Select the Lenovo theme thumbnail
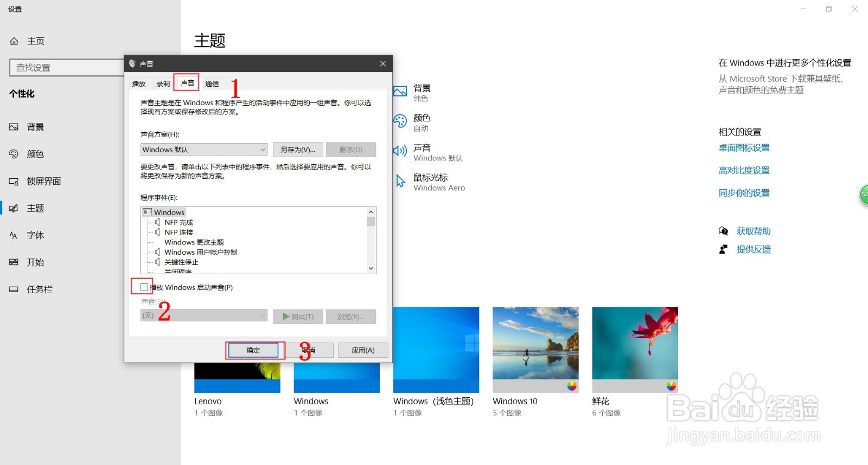This screenshot has height=465, width=868. click(237, 378)
